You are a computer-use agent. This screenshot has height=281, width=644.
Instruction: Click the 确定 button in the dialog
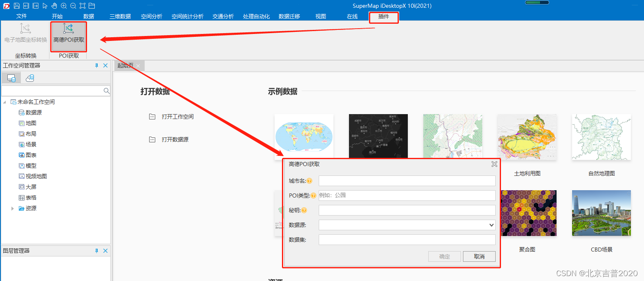445,256
